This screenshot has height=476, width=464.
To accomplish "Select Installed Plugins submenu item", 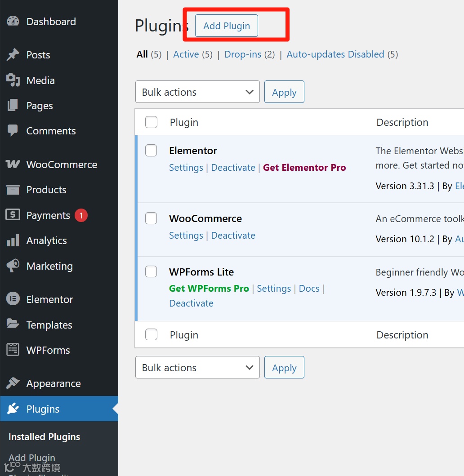I will [45, 436].
